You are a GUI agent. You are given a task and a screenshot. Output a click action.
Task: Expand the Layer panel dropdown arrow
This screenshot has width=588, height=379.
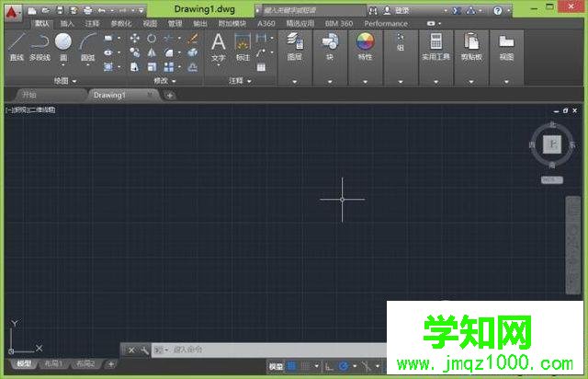tap(295, 82)
